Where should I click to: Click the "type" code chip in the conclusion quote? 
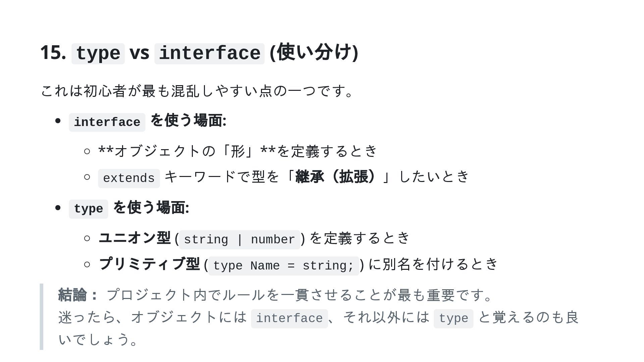coord(453,318)
